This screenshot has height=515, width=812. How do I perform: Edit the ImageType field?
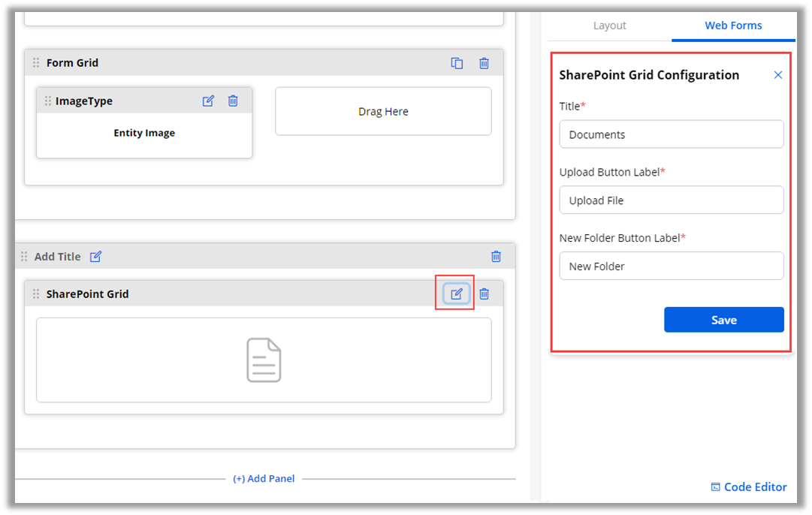pos(209,101)
